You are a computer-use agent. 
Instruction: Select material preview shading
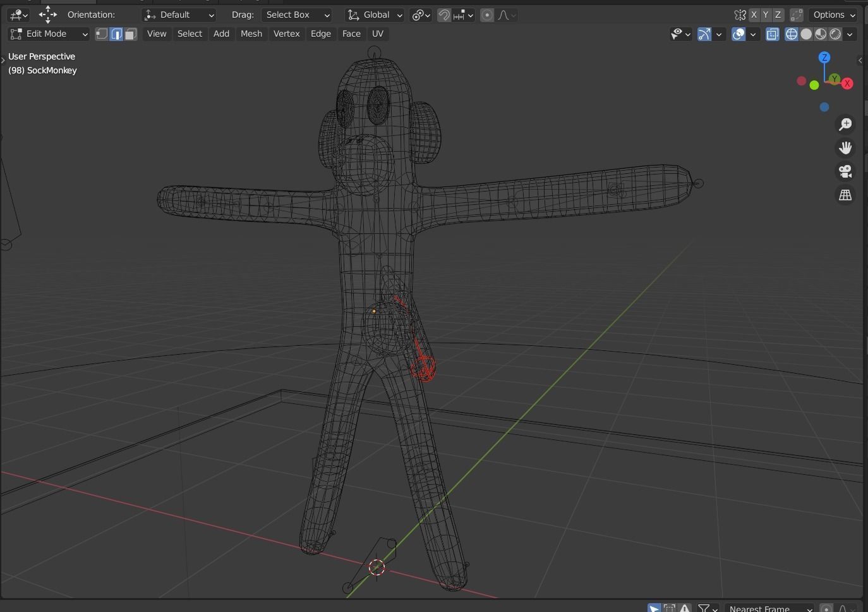[821, 34]
